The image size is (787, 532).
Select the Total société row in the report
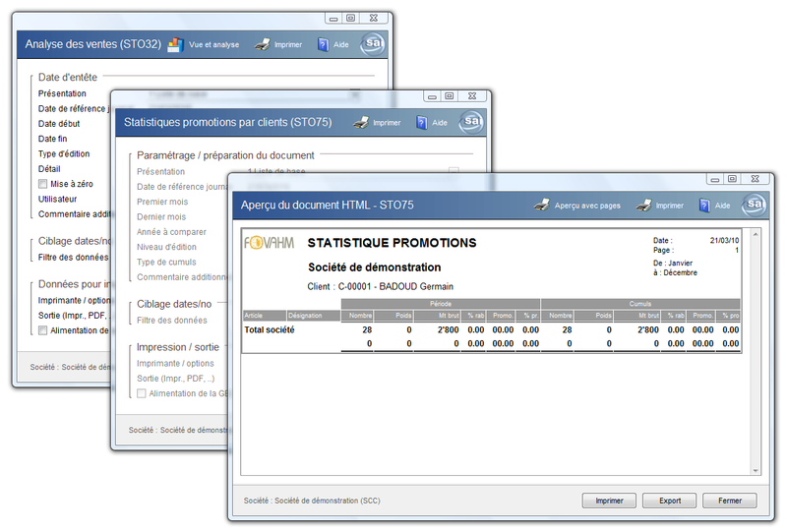pos(270,329)
